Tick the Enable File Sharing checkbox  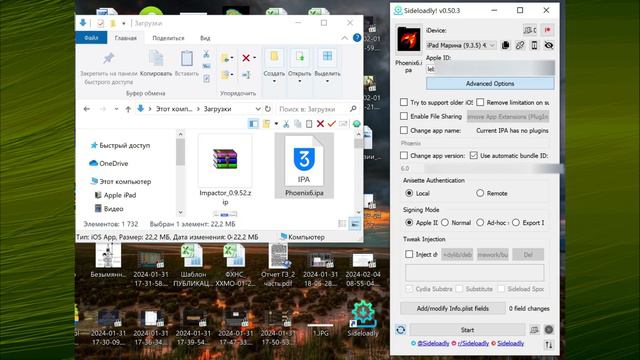click(x=404, y=116)
